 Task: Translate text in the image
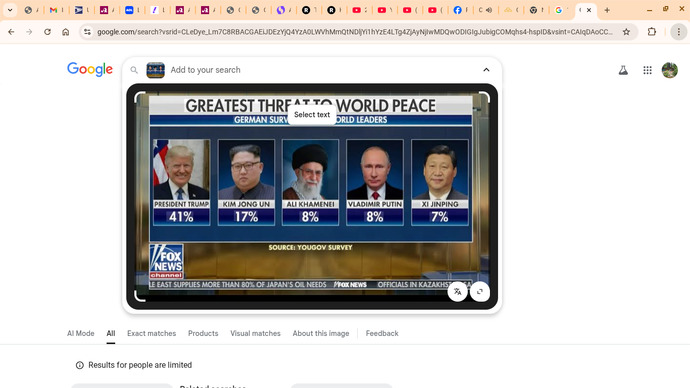click(x=458, y=292)
